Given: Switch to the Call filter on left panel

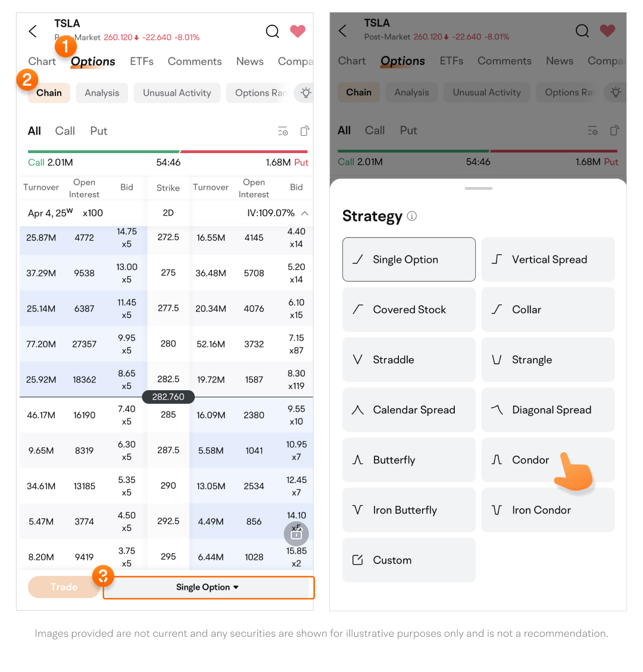Looking at the screenshot, I should (x=65, y=131).
